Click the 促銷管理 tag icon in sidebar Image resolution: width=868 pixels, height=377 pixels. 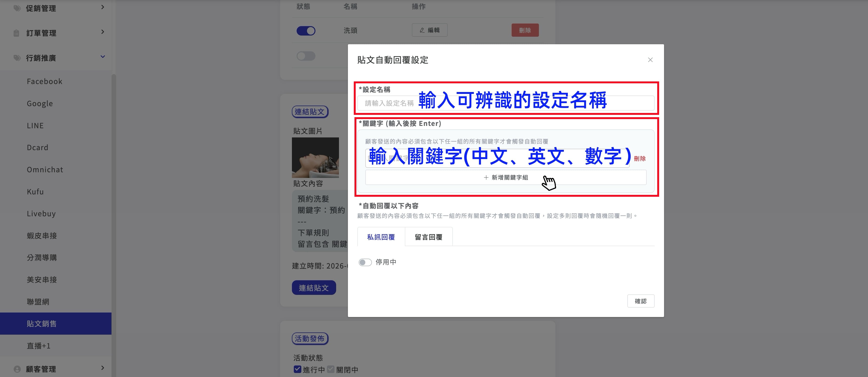17,8
